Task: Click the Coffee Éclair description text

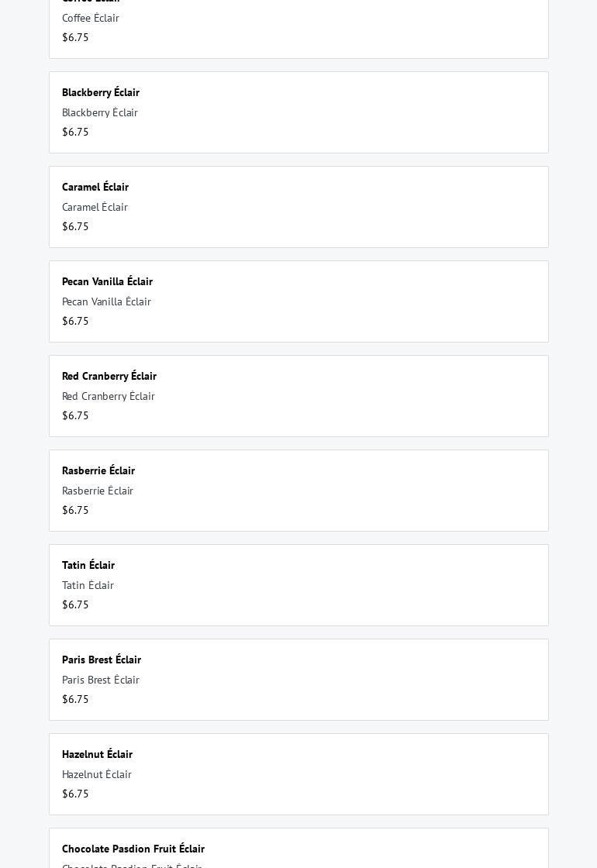Action: pos(91,18)
